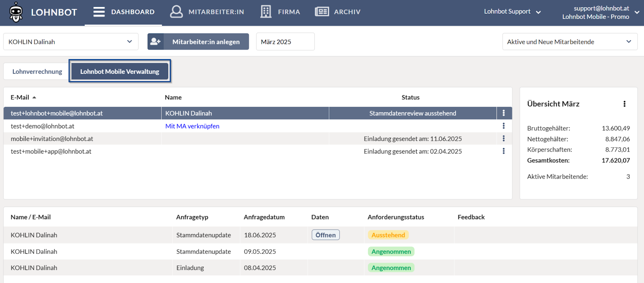
Task: Click the Anfragetyp column header
Action: 192,217
